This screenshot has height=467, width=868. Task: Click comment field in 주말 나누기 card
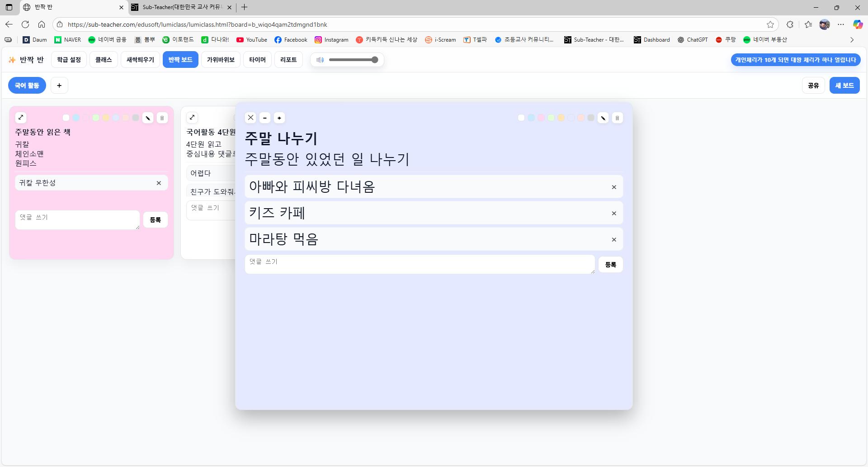click(x=420, y=264)
